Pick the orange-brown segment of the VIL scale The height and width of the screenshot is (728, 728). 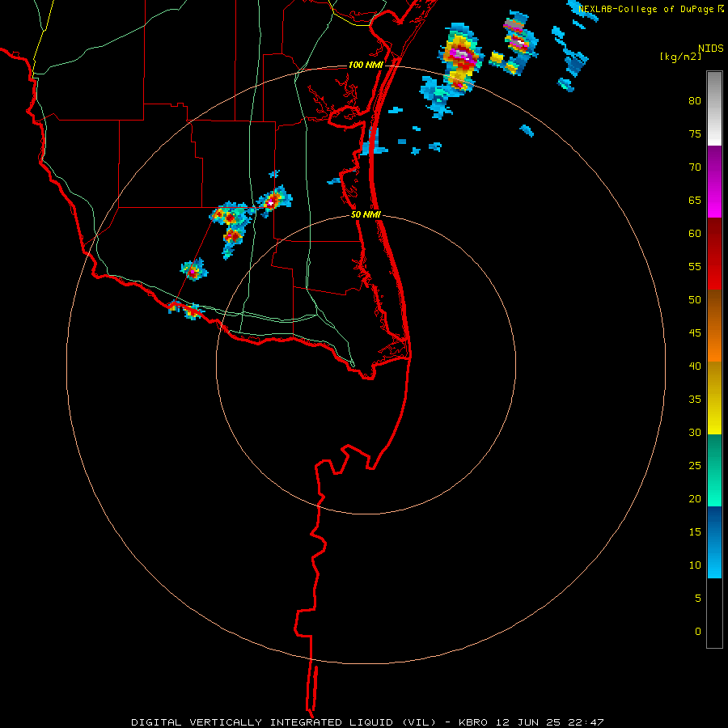click(714, 325)
